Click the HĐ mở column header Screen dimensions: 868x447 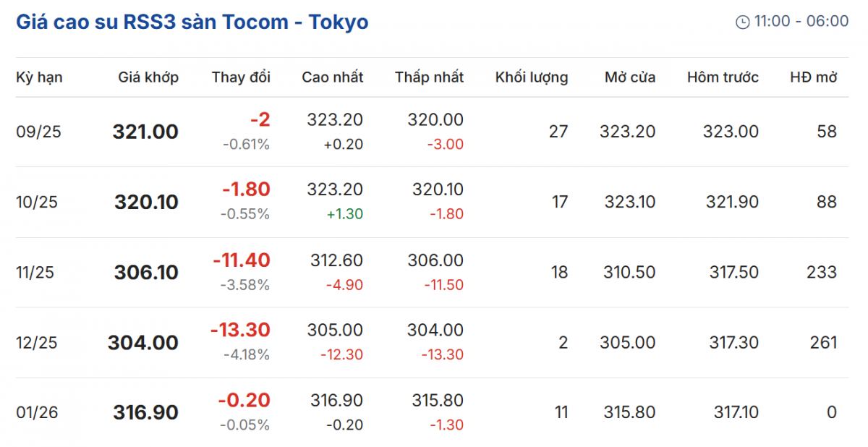(x=814, y=77)
